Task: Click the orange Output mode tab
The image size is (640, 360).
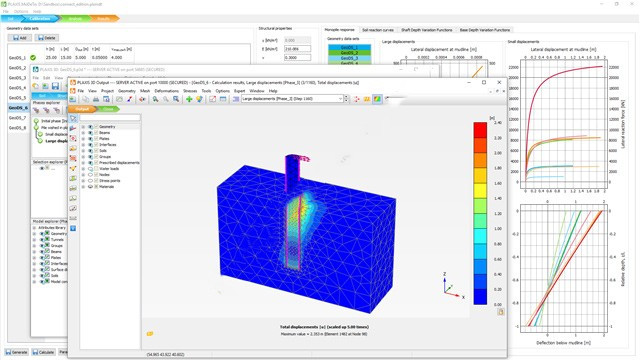Action: click(82, 109)
